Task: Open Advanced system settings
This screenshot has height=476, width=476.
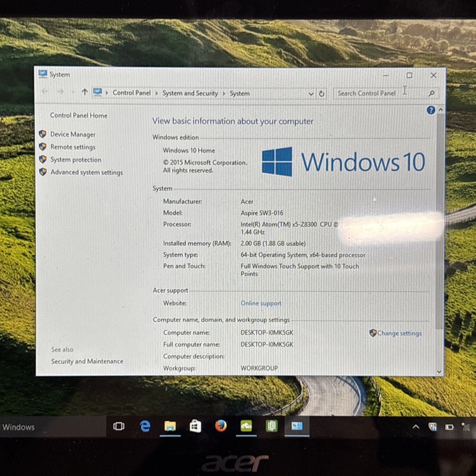Action: click(x=86, y=172)
